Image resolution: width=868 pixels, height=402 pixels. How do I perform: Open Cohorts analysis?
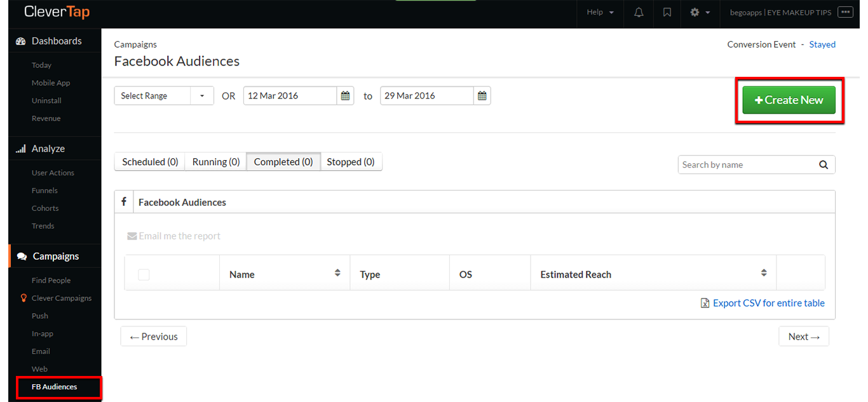[45, 208]
